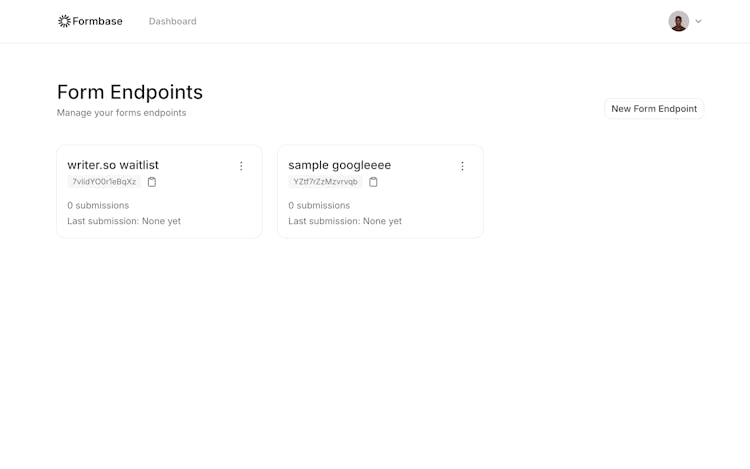Image resolution: width=750 pixels, height=469 pixels.
Task: Click the Formbase starburst logo icon
Action: [x=64, y=21]
